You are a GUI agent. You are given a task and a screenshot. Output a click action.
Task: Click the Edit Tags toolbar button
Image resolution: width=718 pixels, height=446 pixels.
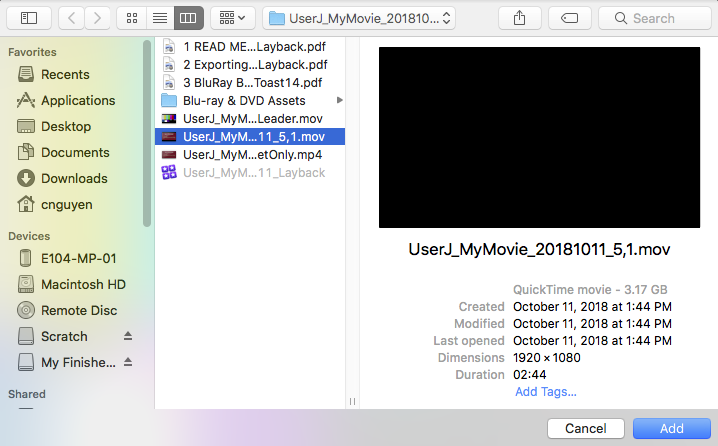[570, 18]
